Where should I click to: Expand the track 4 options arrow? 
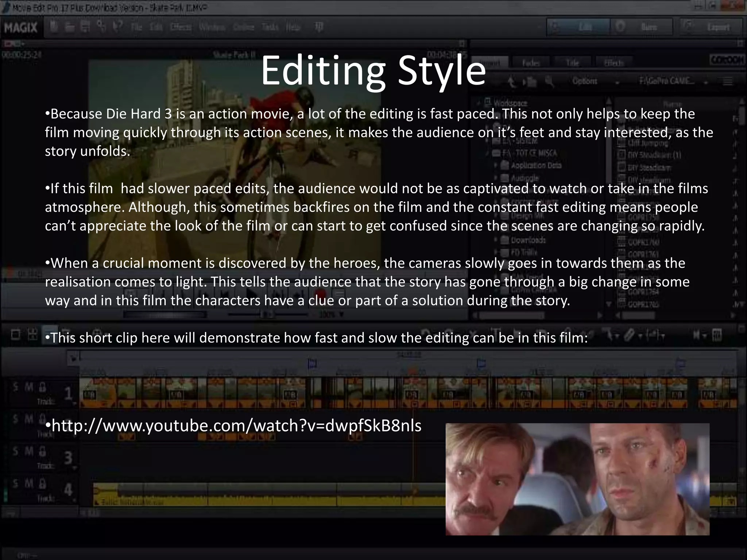click(75, 500)
